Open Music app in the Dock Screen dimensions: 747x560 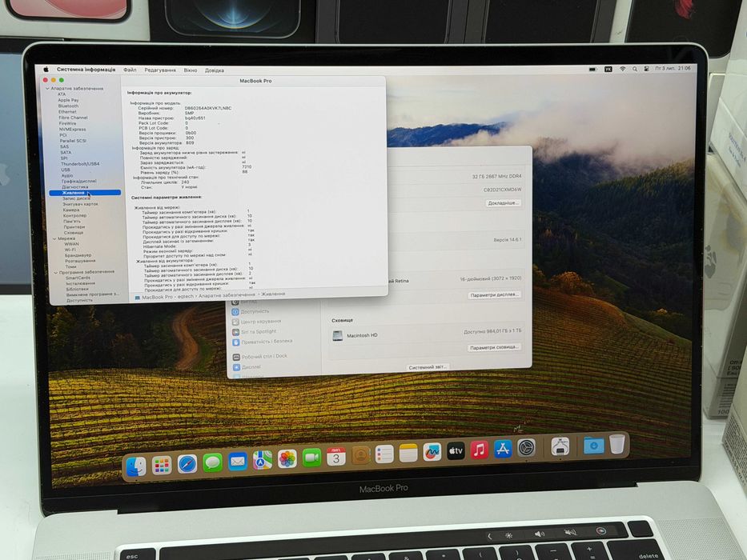(x=480, y=450)
